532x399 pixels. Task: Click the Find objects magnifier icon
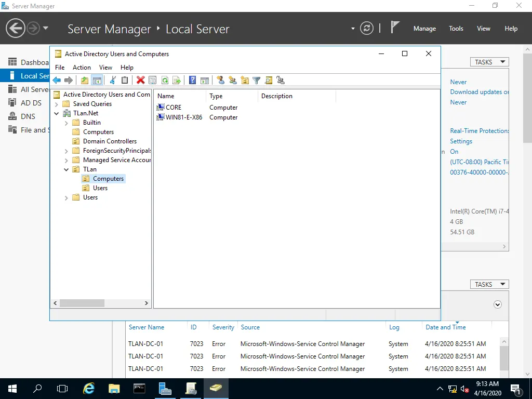click(269, 81)
